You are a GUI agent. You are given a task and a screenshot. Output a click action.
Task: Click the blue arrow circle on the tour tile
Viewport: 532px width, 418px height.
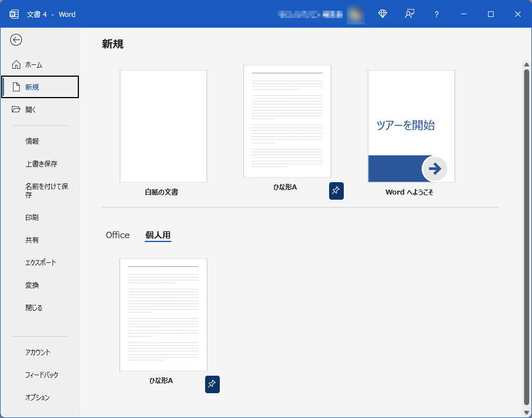[x=435, y=169]
